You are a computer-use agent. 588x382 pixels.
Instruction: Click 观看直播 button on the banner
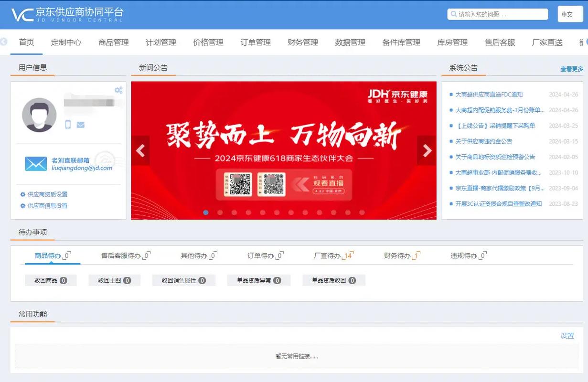[328, 183]
